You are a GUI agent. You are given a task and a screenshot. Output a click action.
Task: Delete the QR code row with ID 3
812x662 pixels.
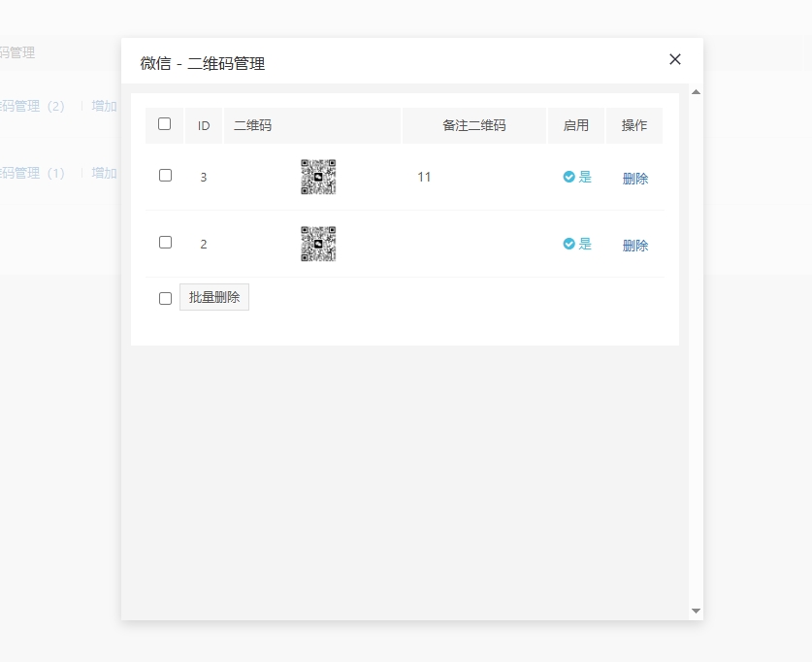tap(634, 179)
